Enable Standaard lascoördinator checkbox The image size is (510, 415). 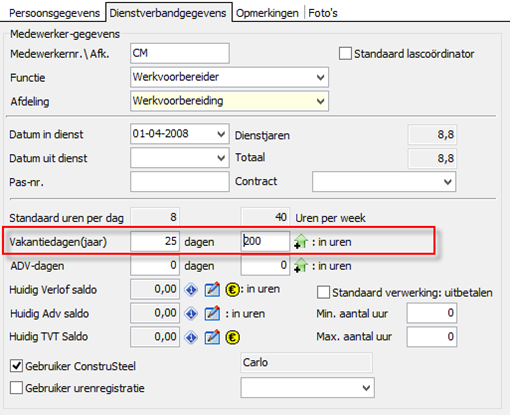[x=345, y=54]
